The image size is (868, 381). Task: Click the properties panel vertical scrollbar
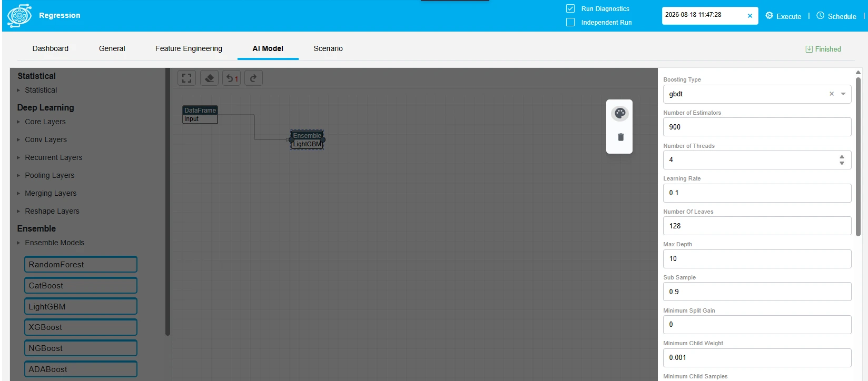pos(858,156)
